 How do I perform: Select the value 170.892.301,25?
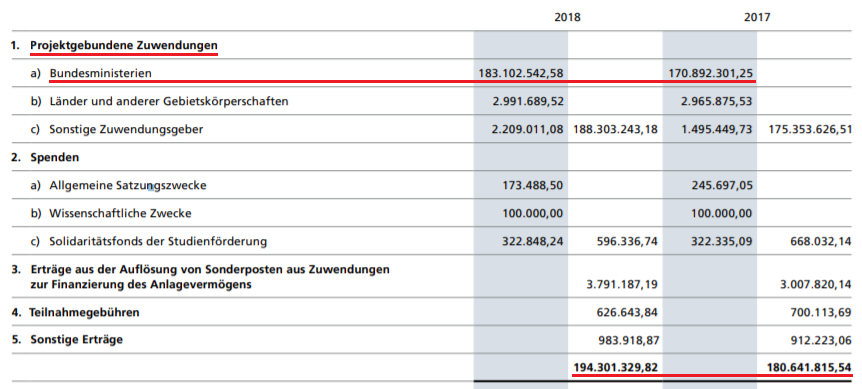[711, 73]
